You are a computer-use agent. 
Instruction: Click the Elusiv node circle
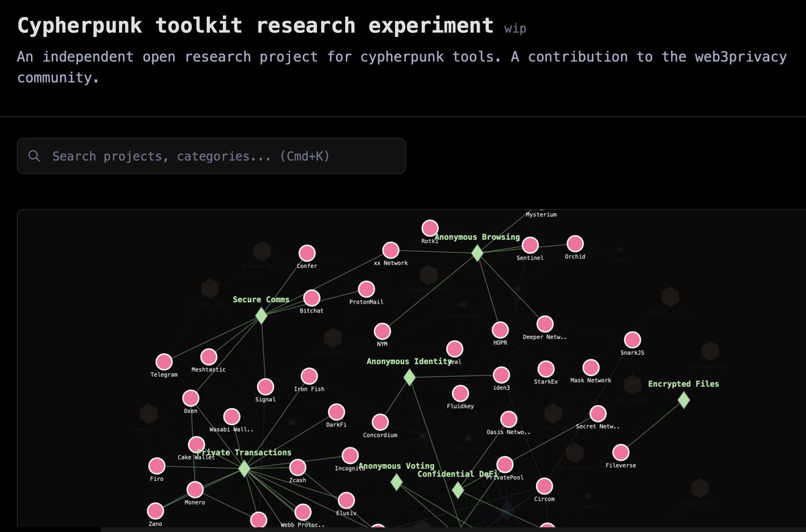(x=346, y=500)
